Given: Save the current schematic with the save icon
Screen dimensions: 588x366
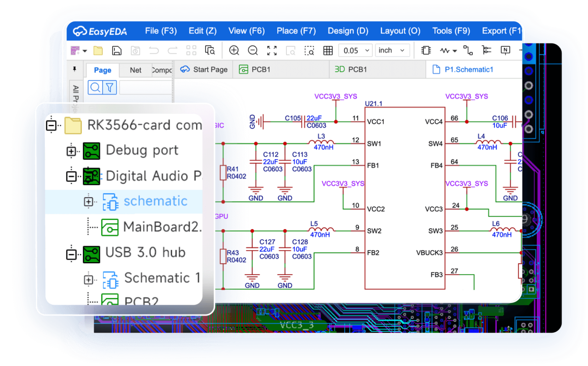Looking at the screenshot, I should (x=116, y=50).
